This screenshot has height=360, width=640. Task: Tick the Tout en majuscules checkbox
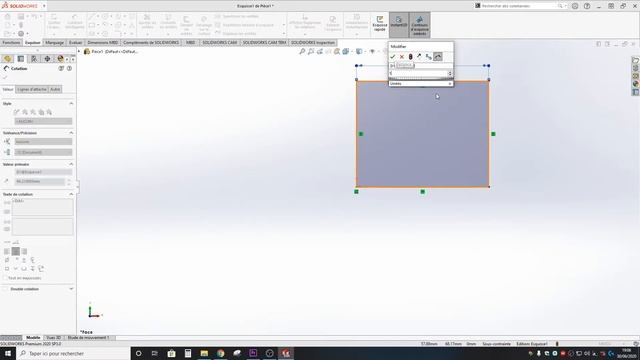[5, 278]
